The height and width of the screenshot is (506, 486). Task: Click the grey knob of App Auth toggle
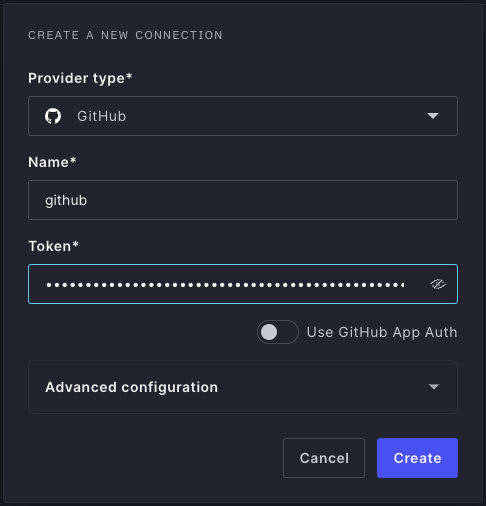pyautogui.click(x=269, y=332)
